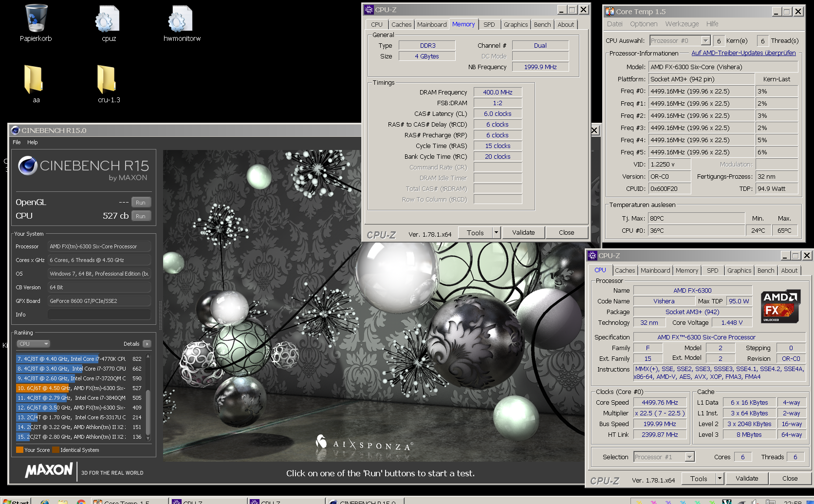
Task: Click the brown Identical System legend swatch
Action: pyautogui.click(x=55, y=450)
